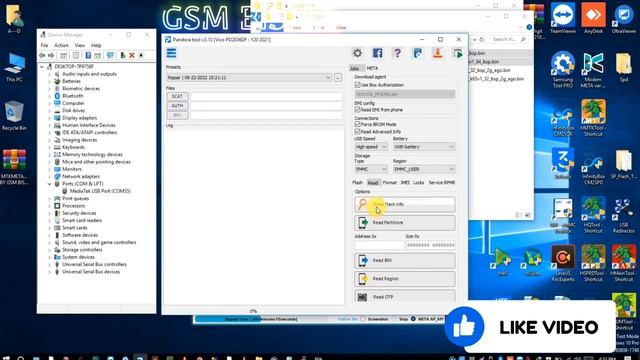
Task: Switch to the Format tab
Action: tap(390, 182)
